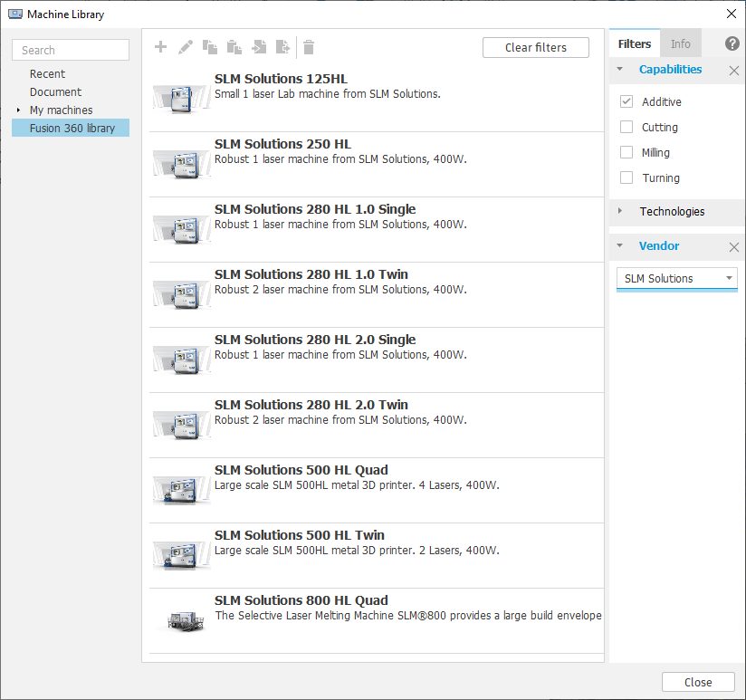Click the Machine Library title bar icon
Screen dimensions: 746x700
(x=15, y=14)
